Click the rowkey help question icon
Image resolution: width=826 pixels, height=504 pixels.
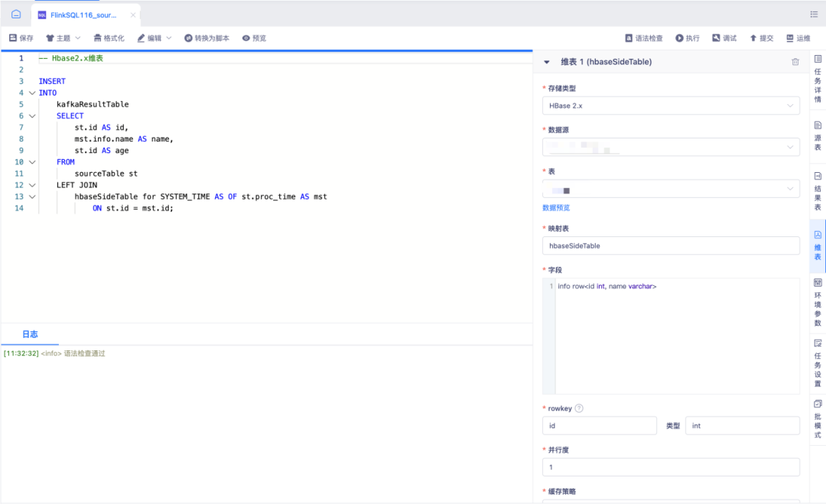579,408
